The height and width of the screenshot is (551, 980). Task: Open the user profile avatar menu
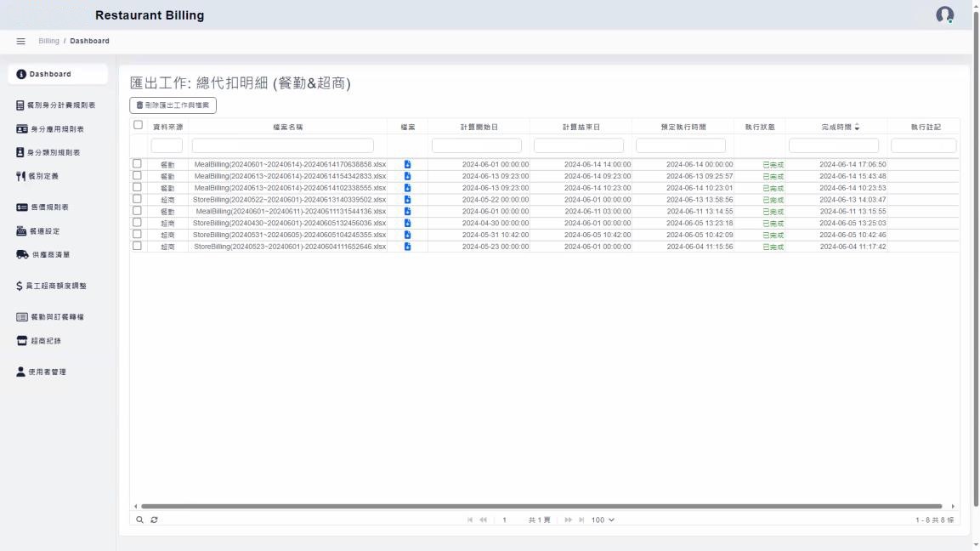[944, 15]
